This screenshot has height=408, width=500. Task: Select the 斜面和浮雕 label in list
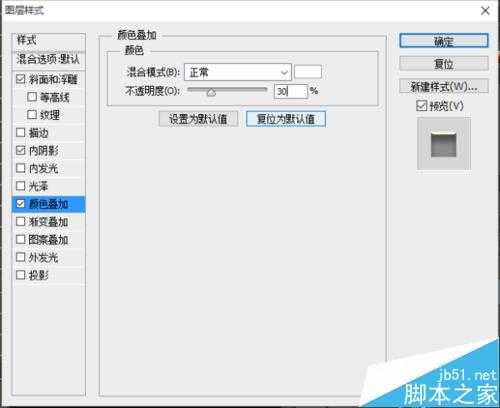(53, 79)
